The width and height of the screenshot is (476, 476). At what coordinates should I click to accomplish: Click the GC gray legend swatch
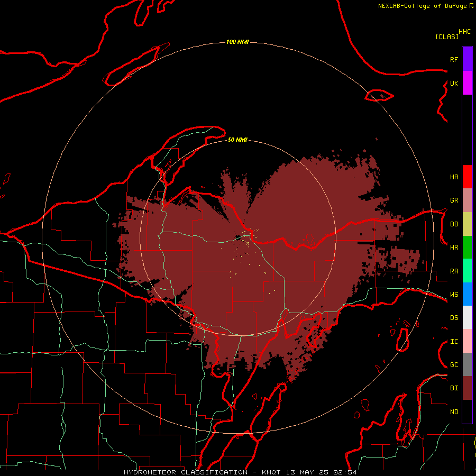click(467, 364)
